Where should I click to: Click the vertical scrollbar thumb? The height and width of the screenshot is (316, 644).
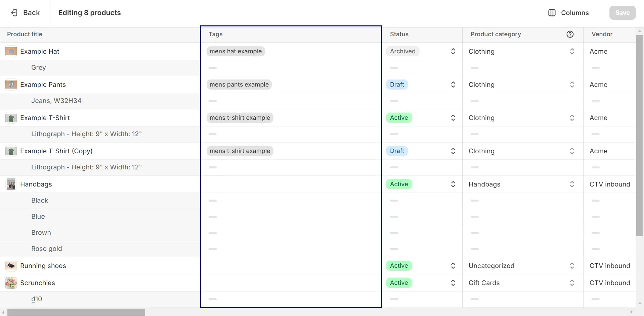click(x=640, y=136)
